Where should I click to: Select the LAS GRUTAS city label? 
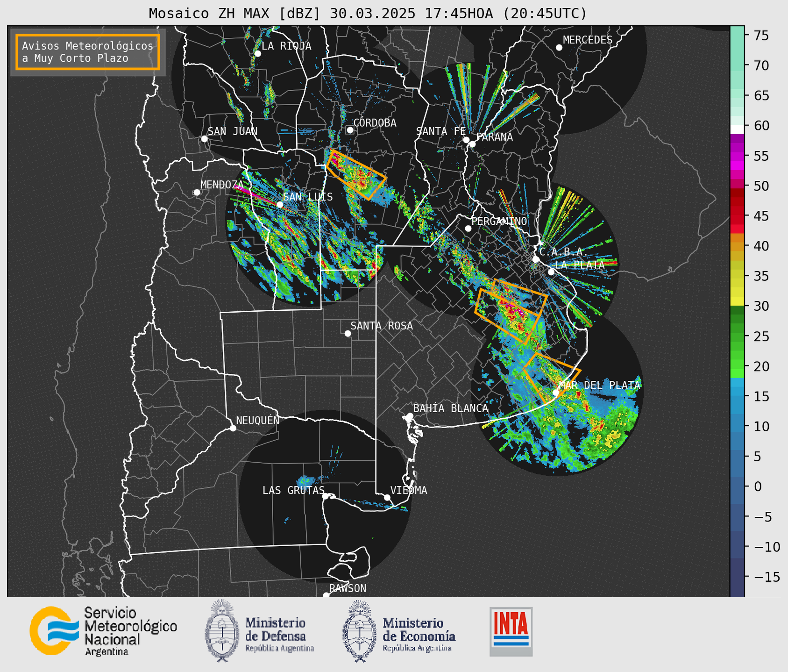click(x=293, y=491)
